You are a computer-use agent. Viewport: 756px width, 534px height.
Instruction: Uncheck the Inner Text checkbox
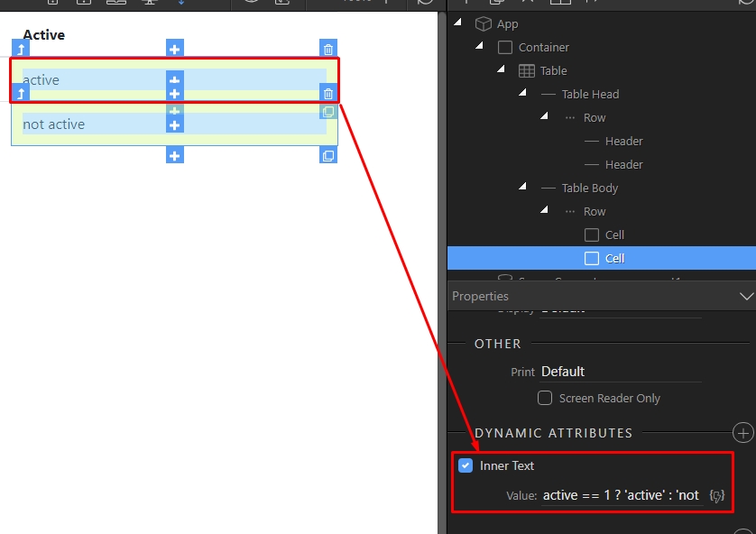click(466, 465)
